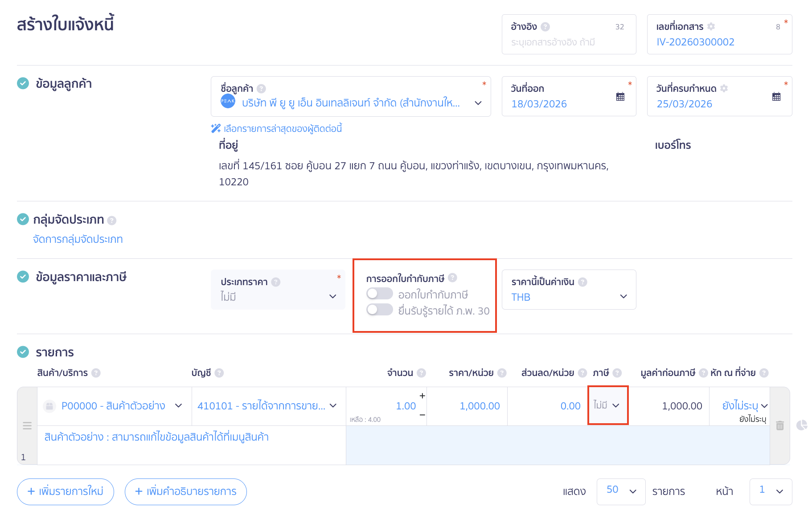Click the trash icon to delete row 1
812x515 pixels.
pyautogui.click(x=779, y=425)
